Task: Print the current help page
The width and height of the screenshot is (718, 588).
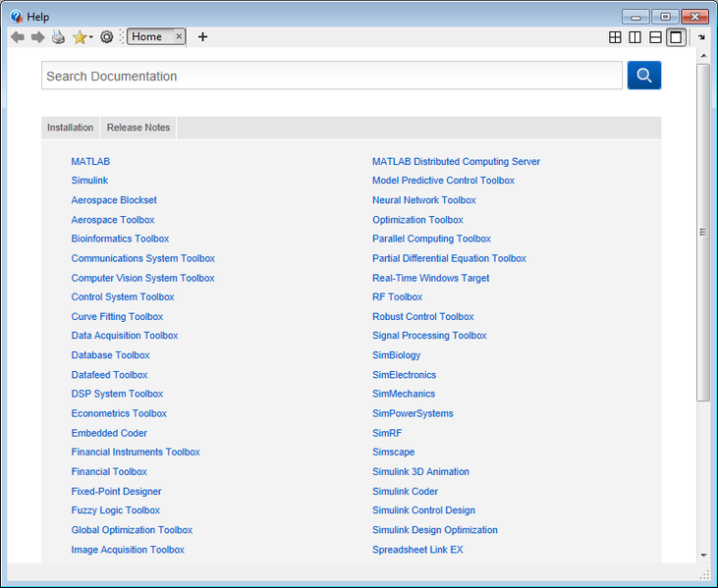Action: coord(59,37)
